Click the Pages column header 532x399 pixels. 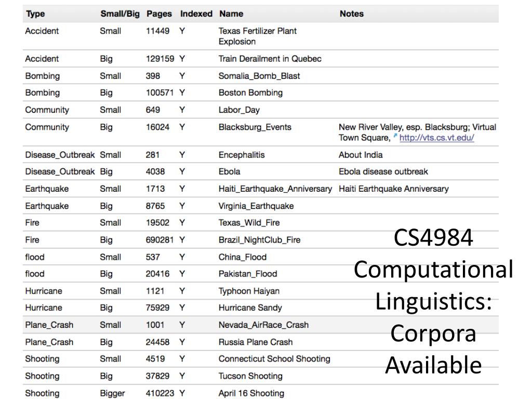pyautogui.click(x=159, y=14)
